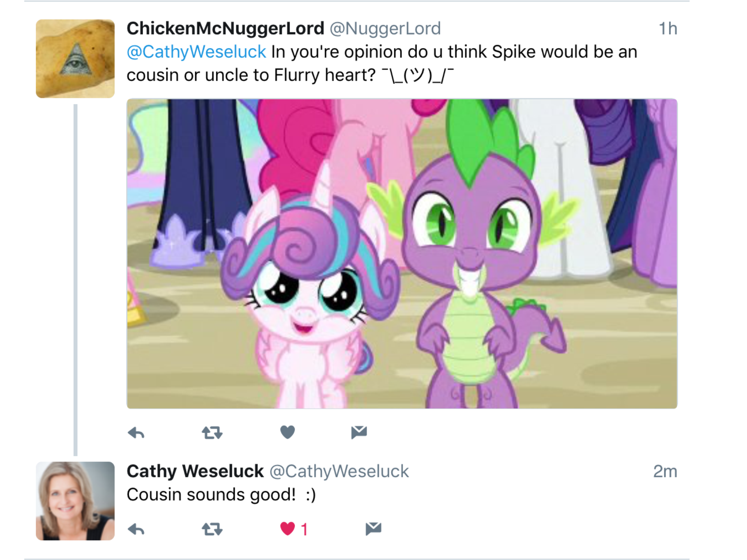Retweet ChickenMcNuggerLord's Spike question tweet
Image resolution: width=747 pixels, height=560 pixels.
point(212,433)
